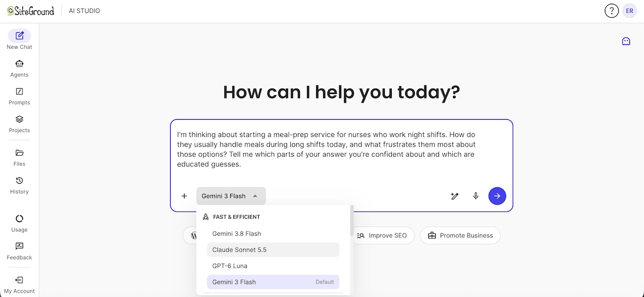Go to Projects in the sidebar
This screenshot has height=297, width=644.
tap(19, 124)
